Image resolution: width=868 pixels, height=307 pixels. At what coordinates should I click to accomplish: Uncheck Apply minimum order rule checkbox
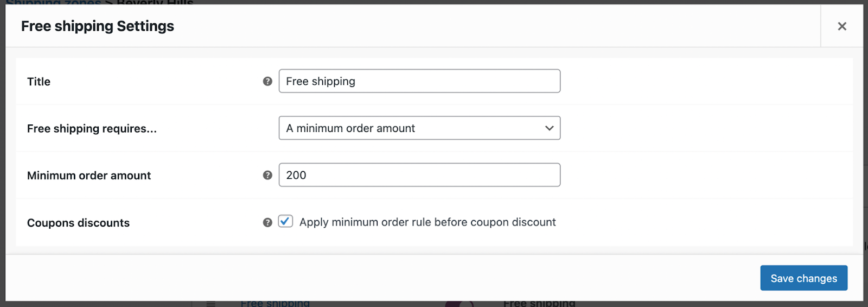285,222
